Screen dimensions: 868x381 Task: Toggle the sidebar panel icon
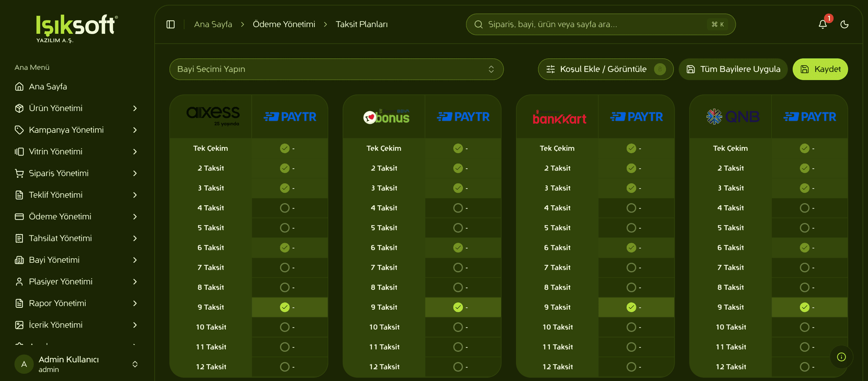coord(171,25)
